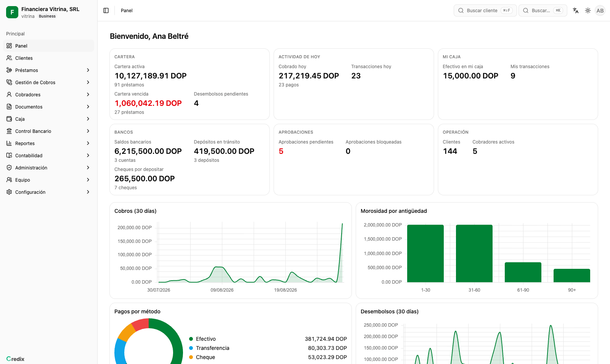Click the Transacciones hoy count 23

[356, 76]
